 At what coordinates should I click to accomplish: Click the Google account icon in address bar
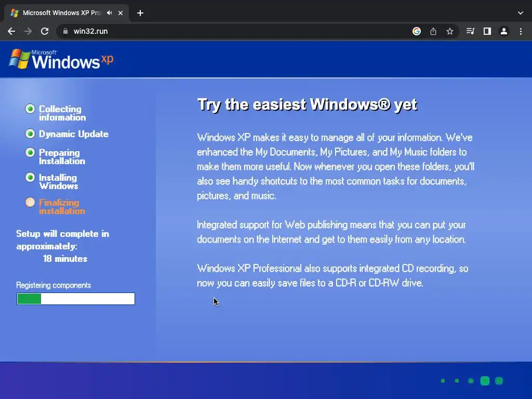tap(416, 31)
